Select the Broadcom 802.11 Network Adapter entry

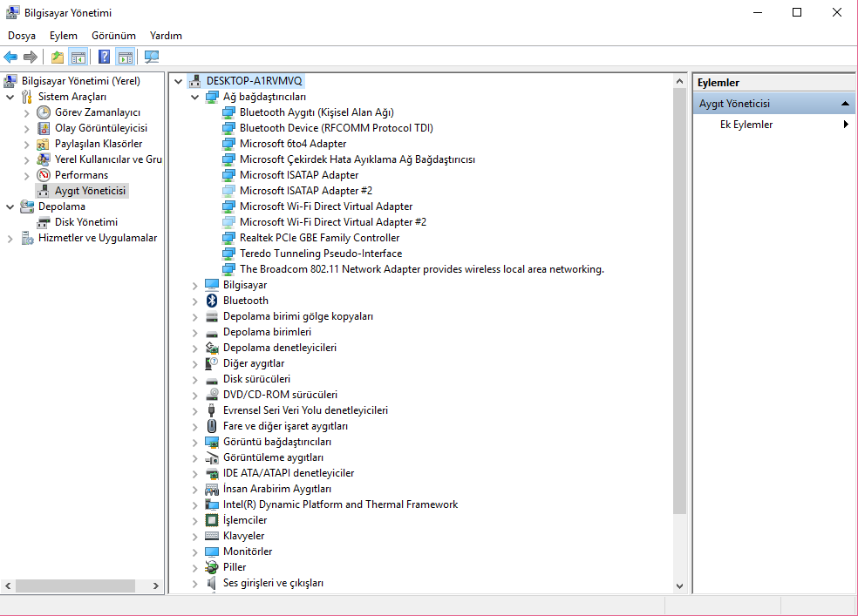(422, 269)
